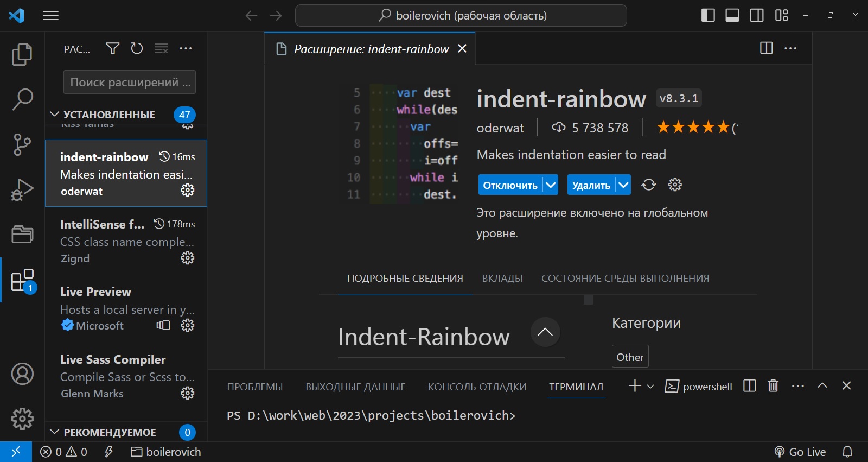Open editor more actions menu

pyautogui.click(x=790, y=48)
